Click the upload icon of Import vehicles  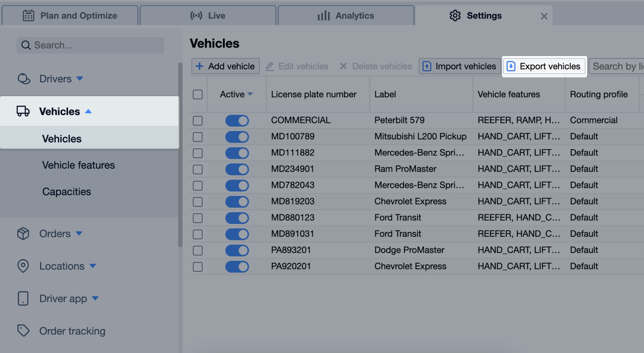(427, 66)
